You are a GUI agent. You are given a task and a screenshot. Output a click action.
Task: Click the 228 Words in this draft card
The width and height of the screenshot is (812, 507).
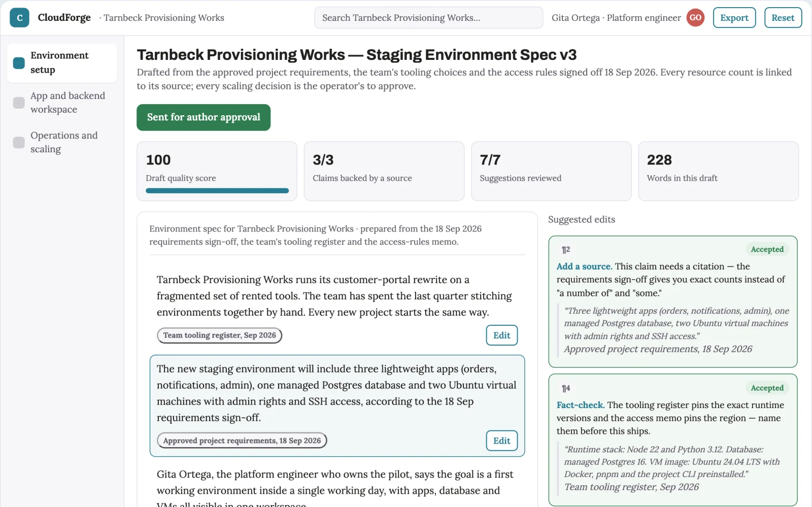point(718,171)
